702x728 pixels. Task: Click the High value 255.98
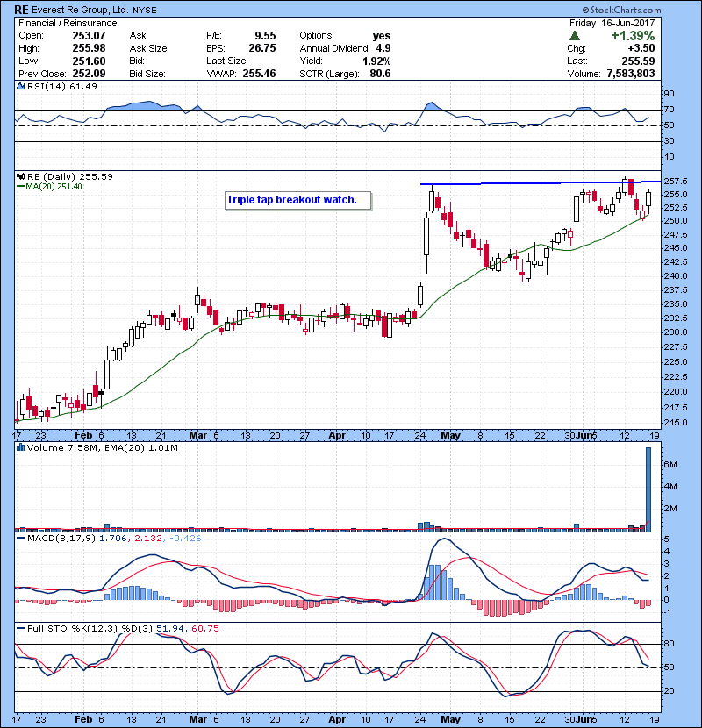[89, 48]
